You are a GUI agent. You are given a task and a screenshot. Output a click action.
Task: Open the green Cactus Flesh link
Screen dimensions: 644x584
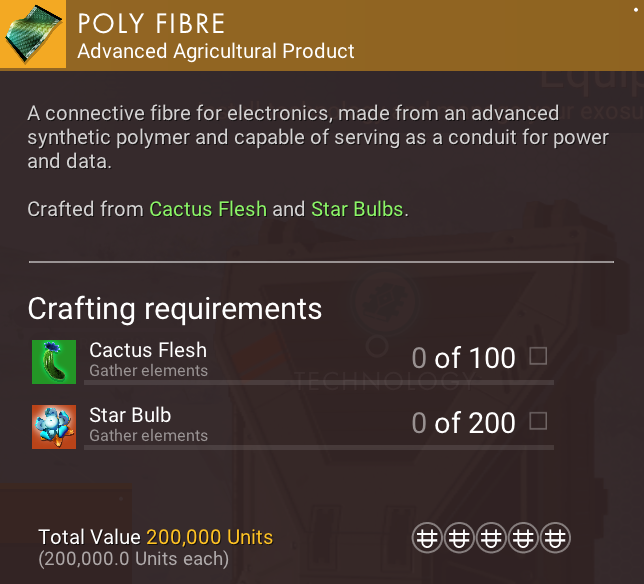(208, 209)
